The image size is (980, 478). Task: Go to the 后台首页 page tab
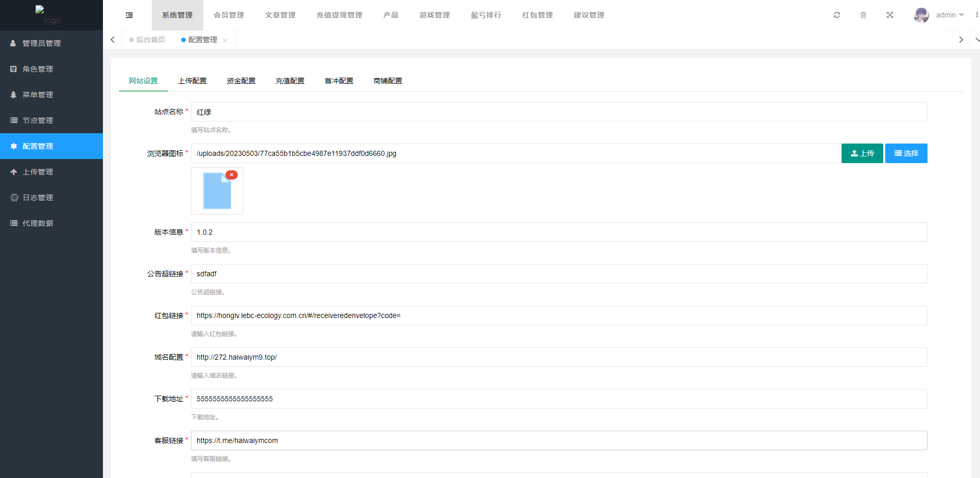(x=150, y=40)
